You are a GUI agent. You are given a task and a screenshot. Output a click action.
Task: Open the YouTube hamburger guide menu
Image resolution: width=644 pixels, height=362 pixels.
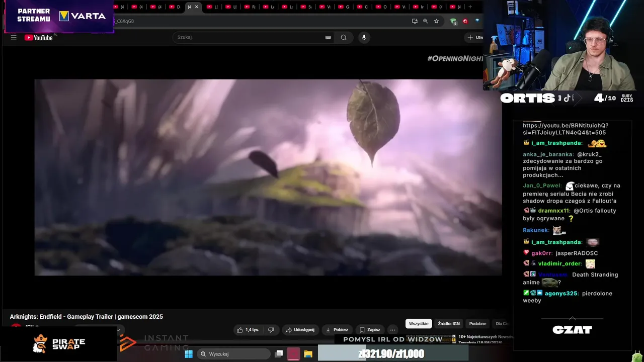pos(14,37)
